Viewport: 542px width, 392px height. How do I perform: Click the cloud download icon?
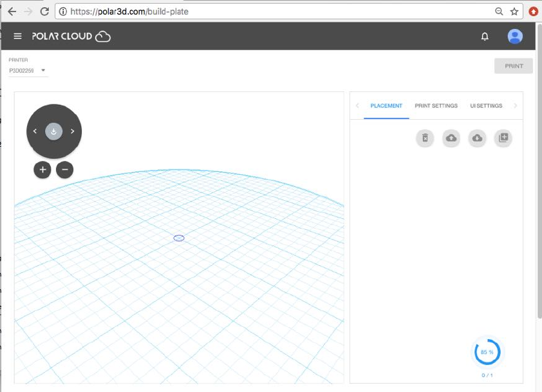click(x=478, y=138)
